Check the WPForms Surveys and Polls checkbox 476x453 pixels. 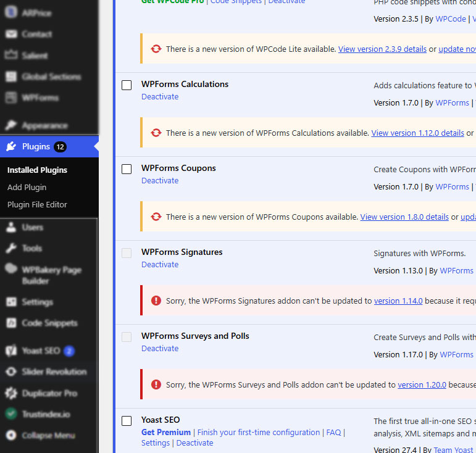pos(127,337)
